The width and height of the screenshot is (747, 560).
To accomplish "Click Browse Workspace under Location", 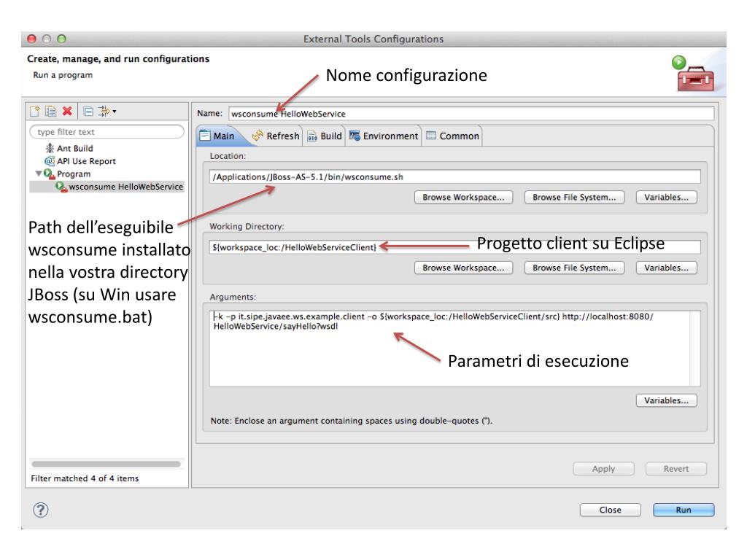I will point(463,197).
